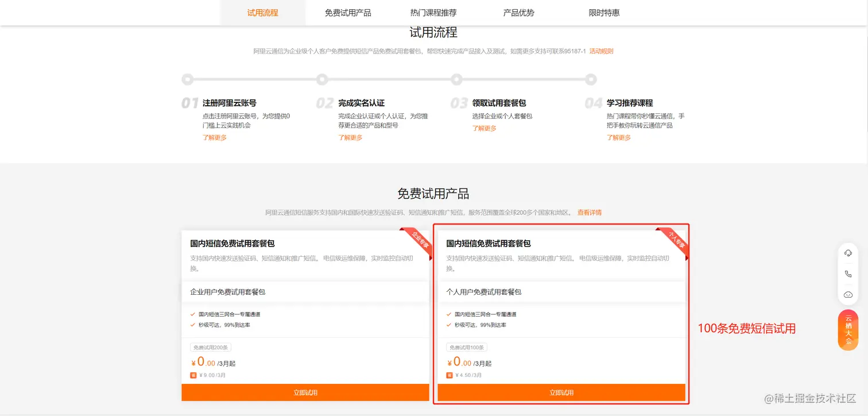Click 立即试用 for enterprise package

coord(305,392)
